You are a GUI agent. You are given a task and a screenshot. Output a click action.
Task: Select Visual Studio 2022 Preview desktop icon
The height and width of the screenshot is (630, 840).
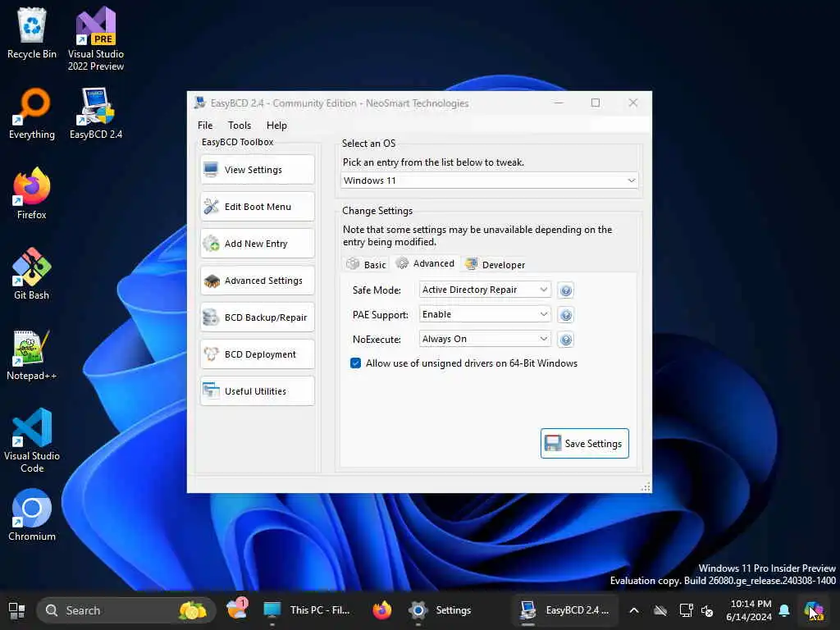tap(96, 39)
